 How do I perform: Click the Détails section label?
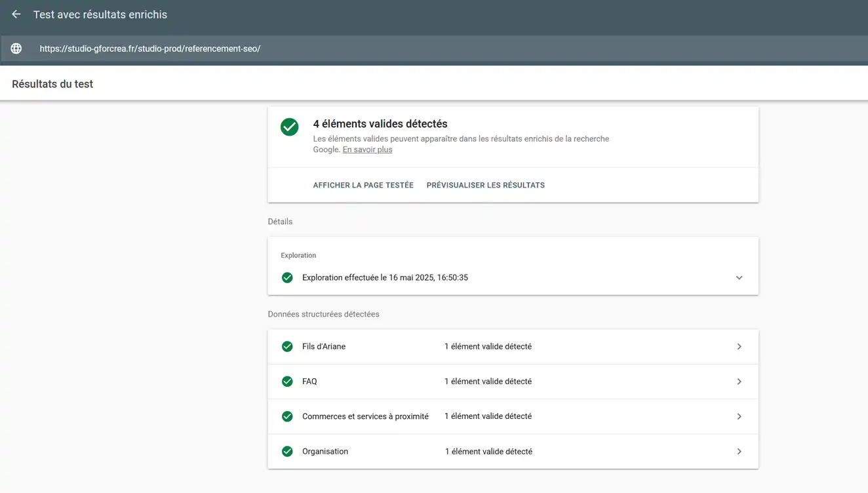coord(280,222)
